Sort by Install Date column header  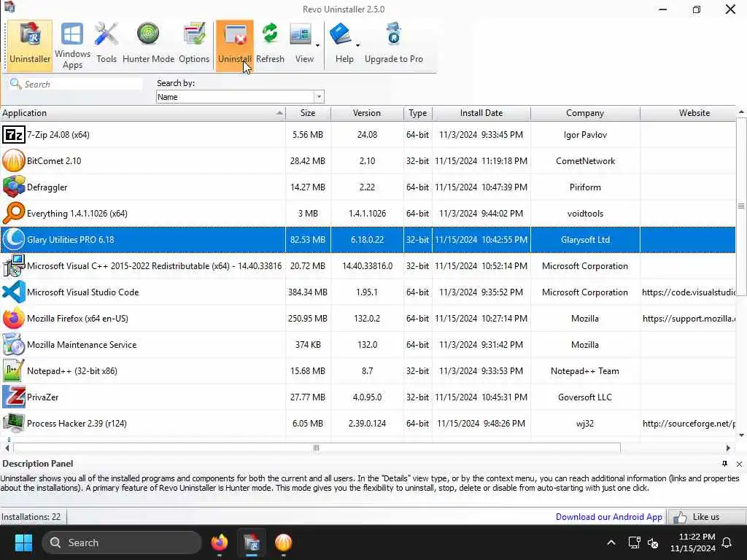(481, 113)
